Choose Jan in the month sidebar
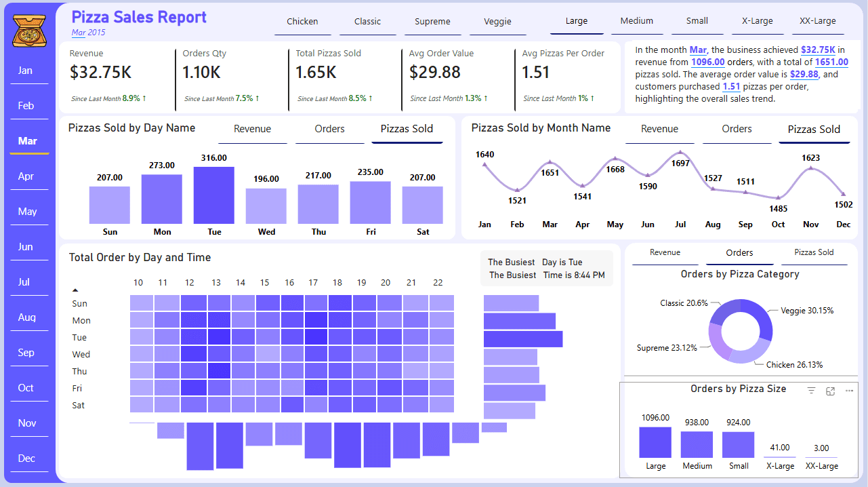 click(x=25, y=71)
